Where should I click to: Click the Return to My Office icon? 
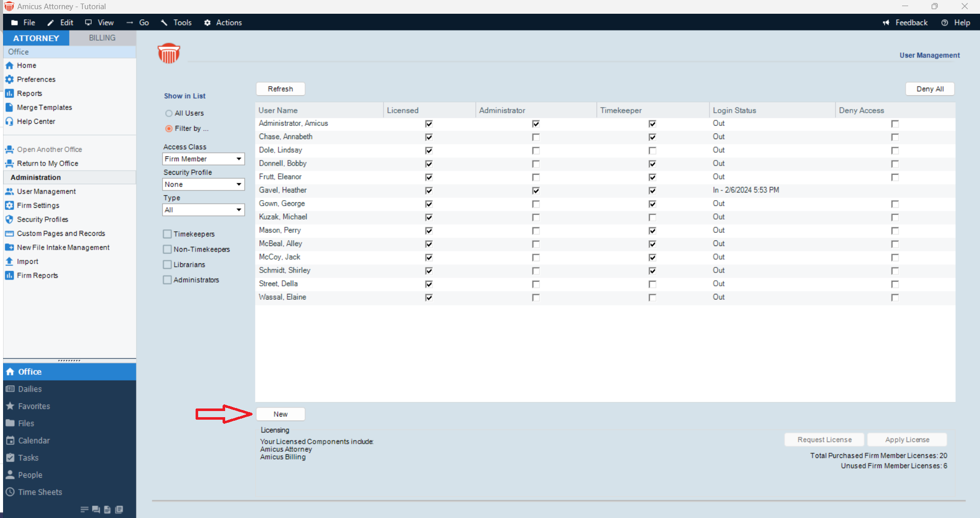tap(9, 163)
